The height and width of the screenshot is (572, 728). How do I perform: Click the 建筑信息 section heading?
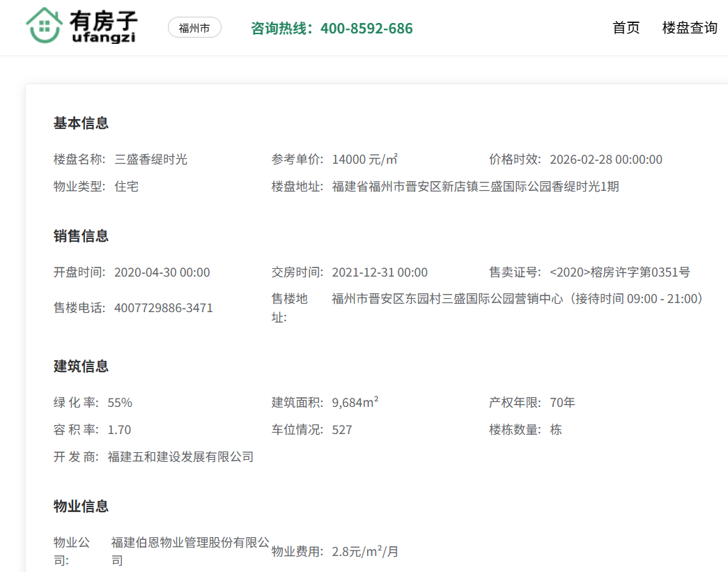(x=82, y=366)
